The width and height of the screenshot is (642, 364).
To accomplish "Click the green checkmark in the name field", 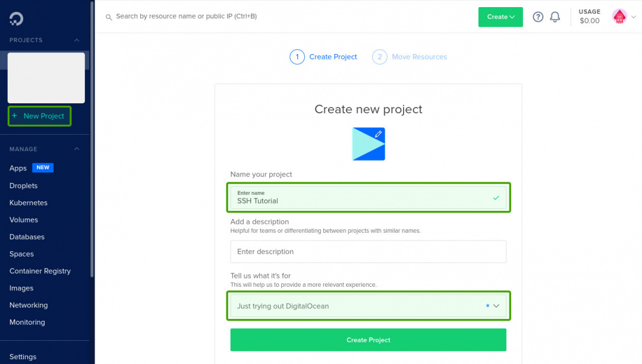I will coord(496,198).
